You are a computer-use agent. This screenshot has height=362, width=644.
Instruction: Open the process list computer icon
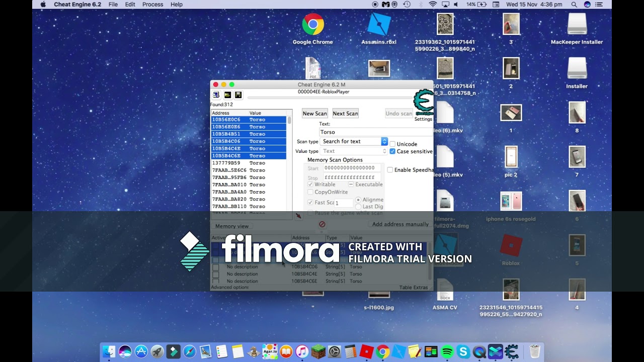216,95
